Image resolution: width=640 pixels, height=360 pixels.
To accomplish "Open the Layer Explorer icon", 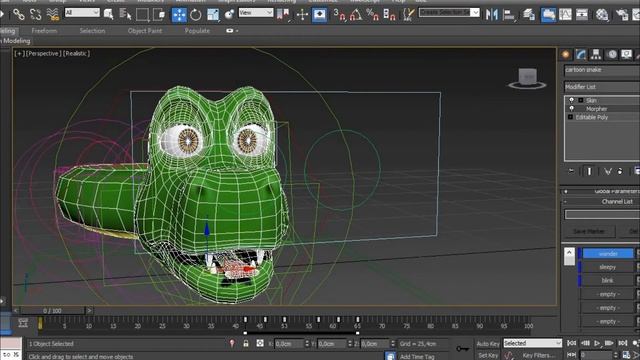I will (529, 15).
